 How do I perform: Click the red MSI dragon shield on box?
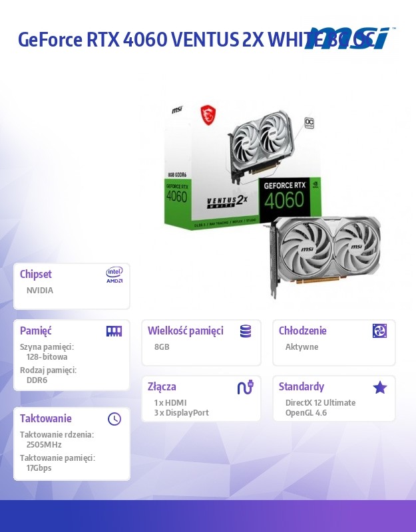tap(208, 114)
